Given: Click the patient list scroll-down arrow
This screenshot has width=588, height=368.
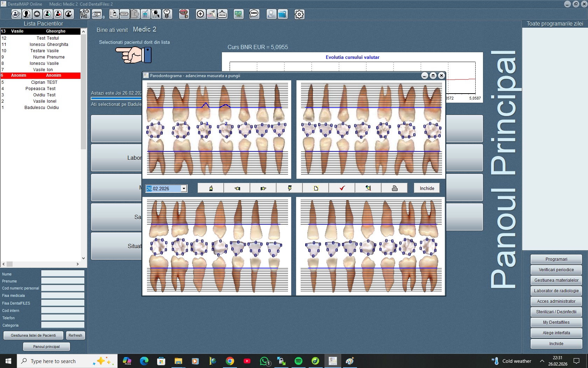Looking at the screenshot, I should click(x=83, y=258).
